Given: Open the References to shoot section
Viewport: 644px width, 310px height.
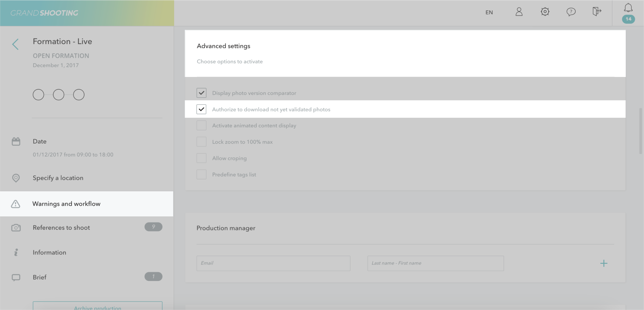Looking at the screenshot, I should pyautogui.click(x=61, y=228).
